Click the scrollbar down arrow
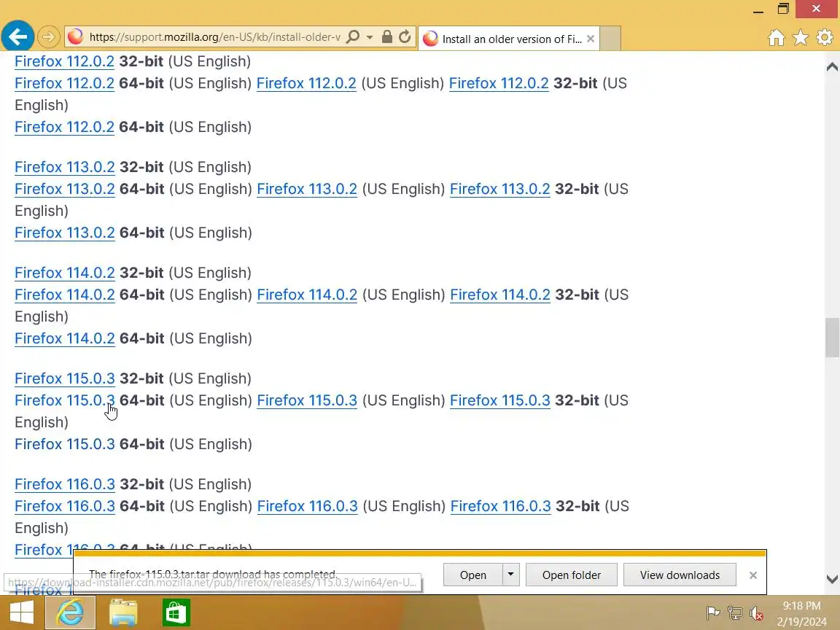Viewport: 840px width, 630px height. [x=832, y=578]
